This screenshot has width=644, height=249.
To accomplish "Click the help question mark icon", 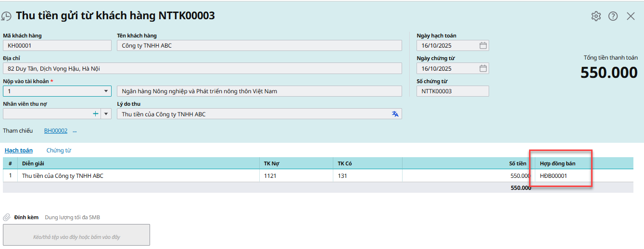I will [x=613, y=16].
